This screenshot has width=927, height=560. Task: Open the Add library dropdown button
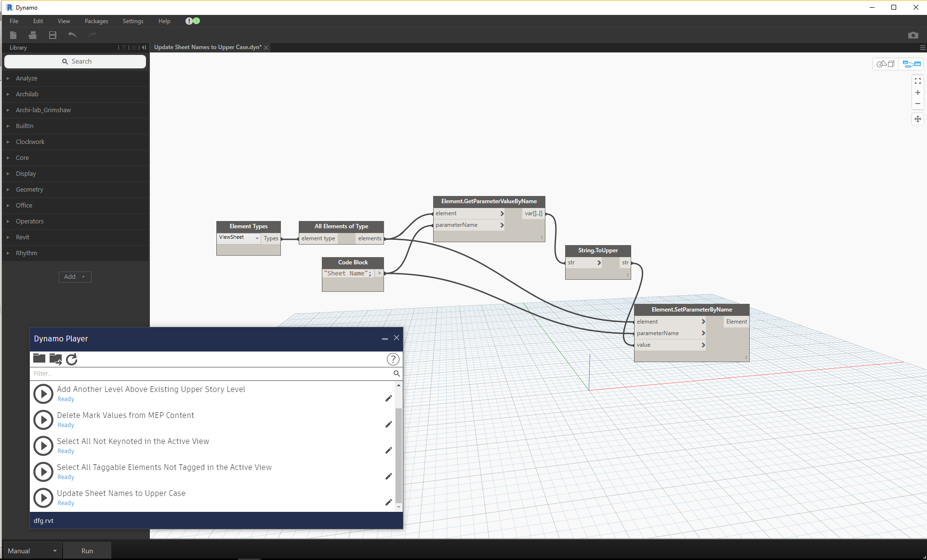tap(75, 277)
